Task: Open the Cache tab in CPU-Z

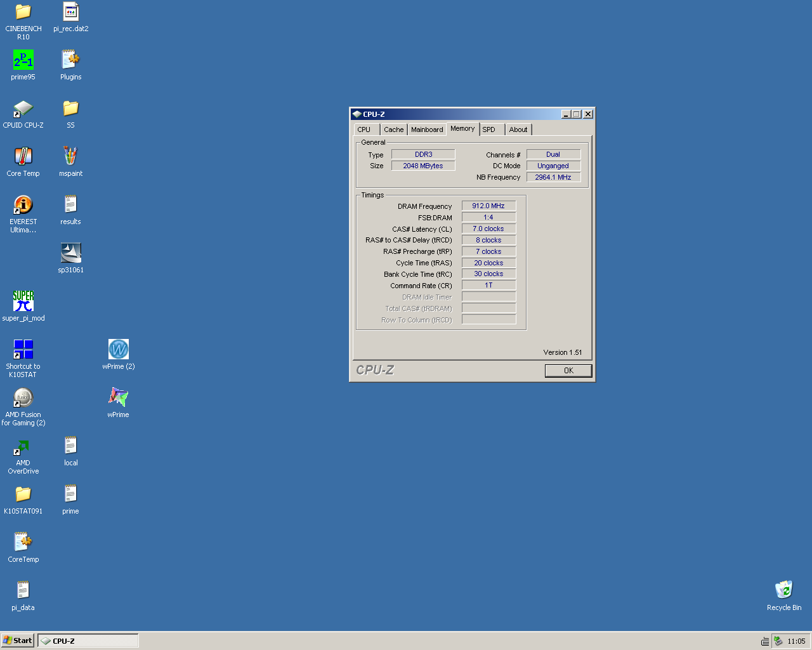Action: tap(394, 129)
